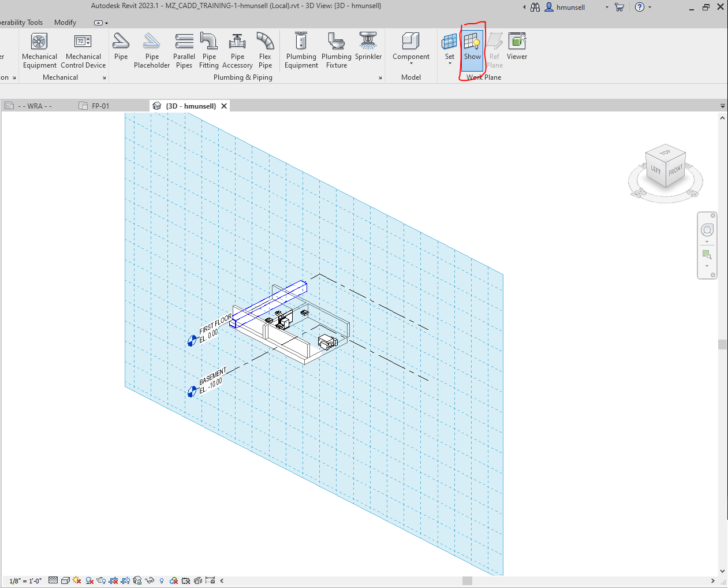This screenshot has height=588, width=728.
Task: Choose the Pipe Placeholder tool
Action: pos(152,51)
